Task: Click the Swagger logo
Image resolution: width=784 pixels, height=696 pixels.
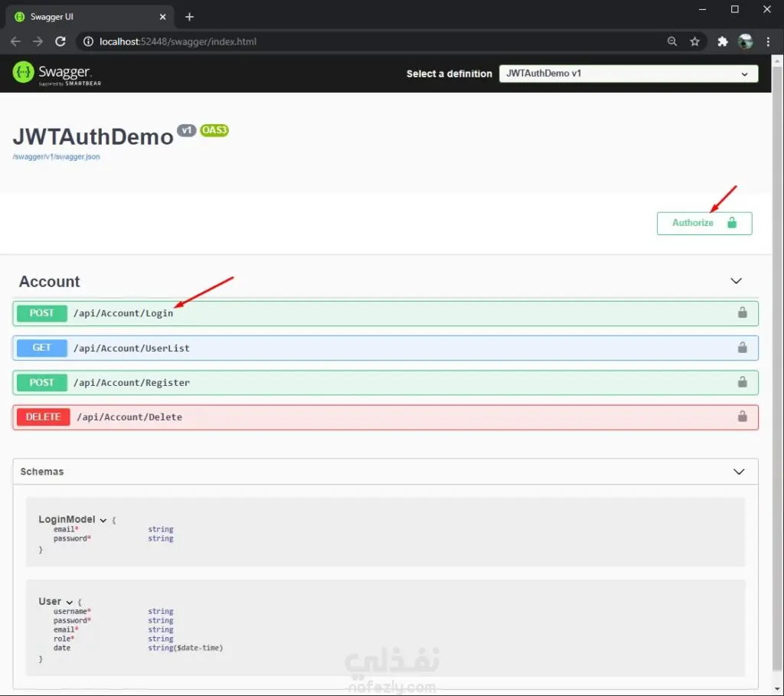Action: (57, 73)
